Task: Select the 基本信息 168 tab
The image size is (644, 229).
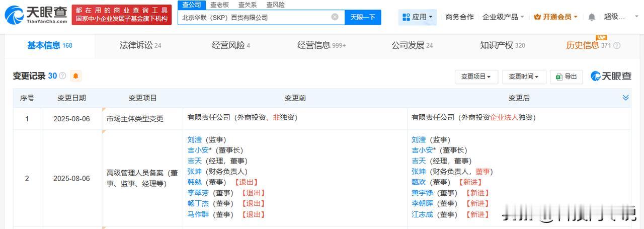Action: [50, 45]
